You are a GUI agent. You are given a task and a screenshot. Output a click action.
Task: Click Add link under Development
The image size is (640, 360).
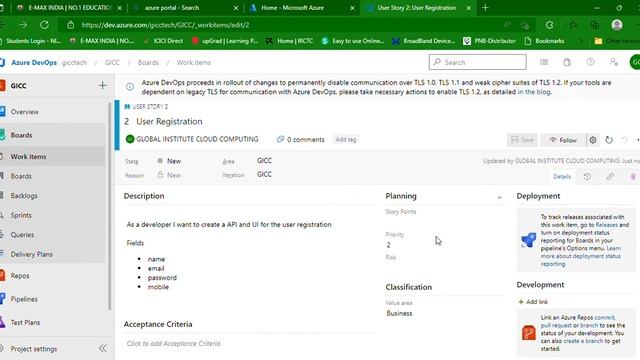point(533,302)
